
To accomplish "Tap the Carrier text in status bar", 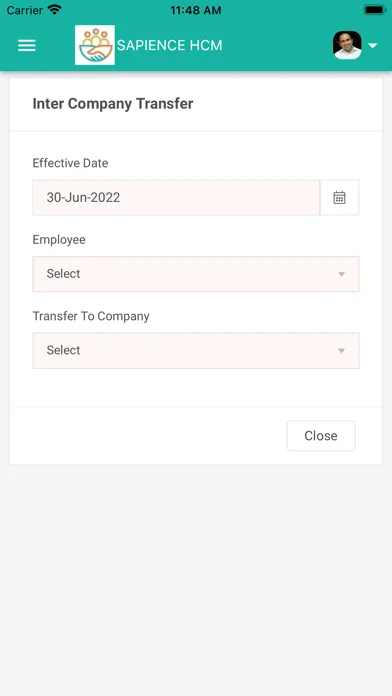I will point(24,10).
